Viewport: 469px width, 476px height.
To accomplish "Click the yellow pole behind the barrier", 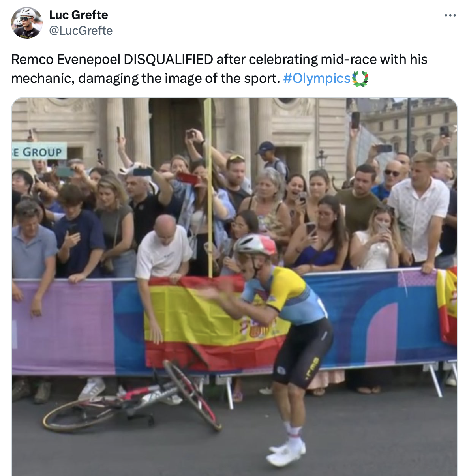I will click(208, 187).
